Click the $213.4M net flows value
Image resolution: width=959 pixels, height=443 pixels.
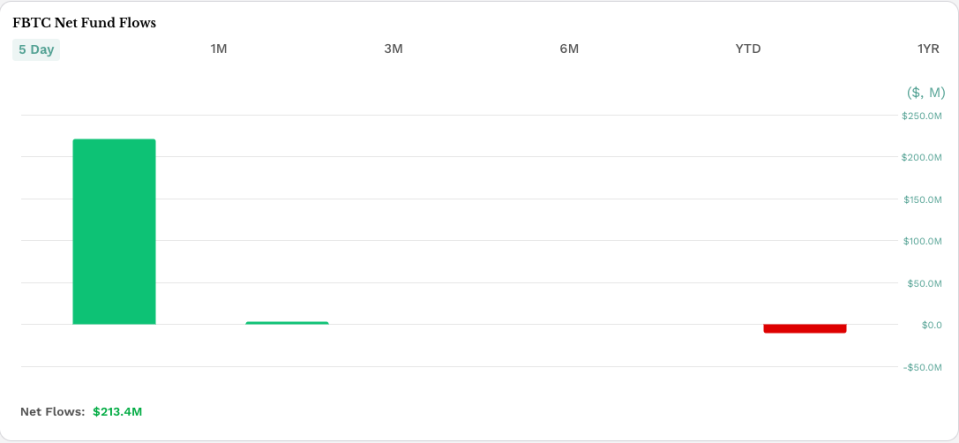tap(118, 411)
